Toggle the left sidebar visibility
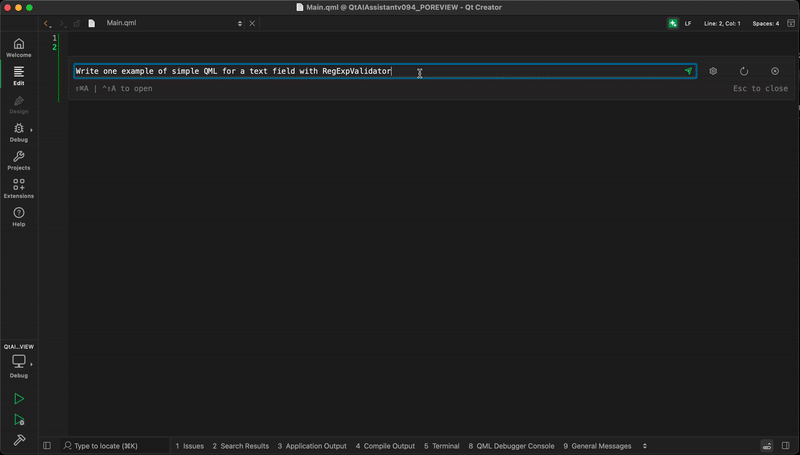 click(47, 446)
